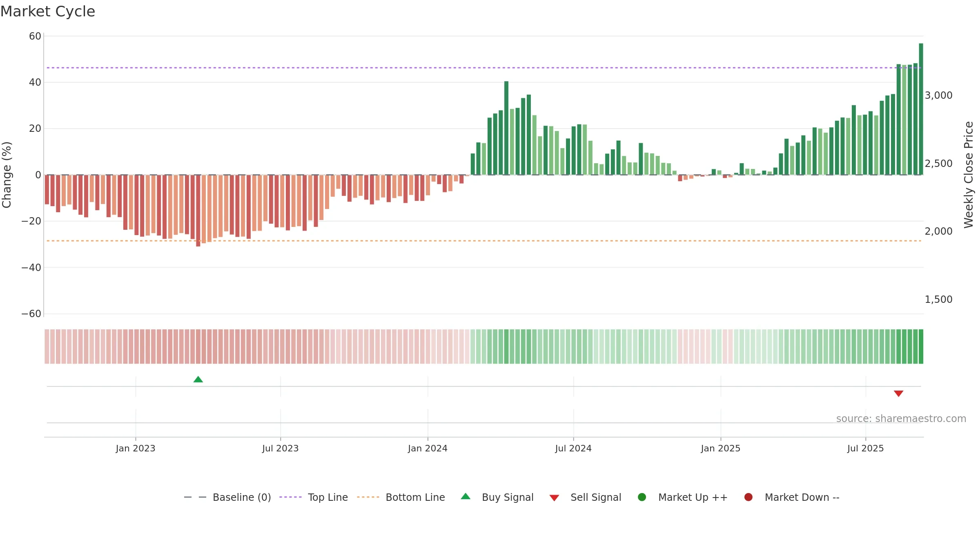Click the brightest green heatmap cell at far right
Screen dimensions: 980x551
(x=921, y=346)
